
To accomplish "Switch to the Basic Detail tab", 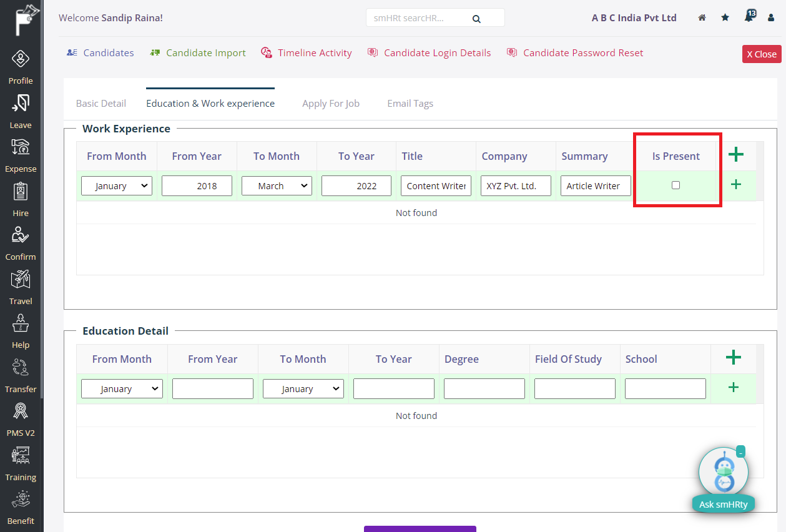I will point(101,103).
